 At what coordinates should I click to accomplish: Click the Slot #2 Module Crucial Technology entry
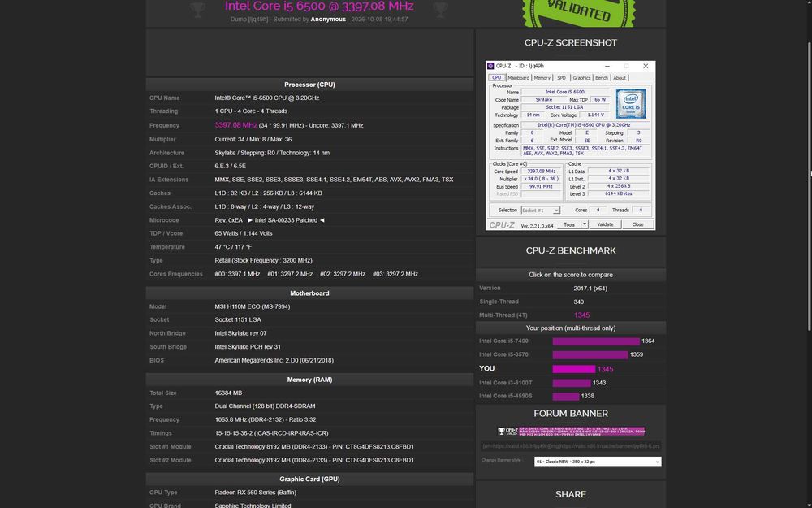click(314, 460)
